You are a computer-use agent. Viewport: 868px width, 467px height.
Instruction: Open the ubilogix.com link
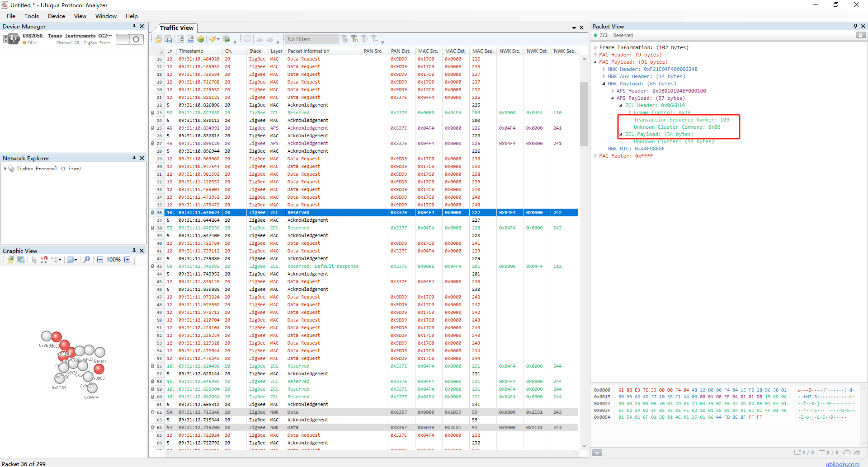(842, 464)
